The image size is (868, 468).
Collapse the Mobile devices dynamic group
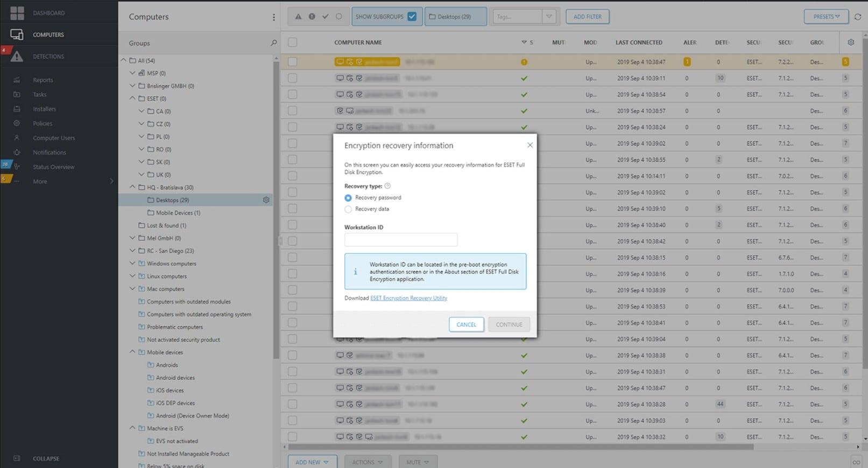[132, 352]
